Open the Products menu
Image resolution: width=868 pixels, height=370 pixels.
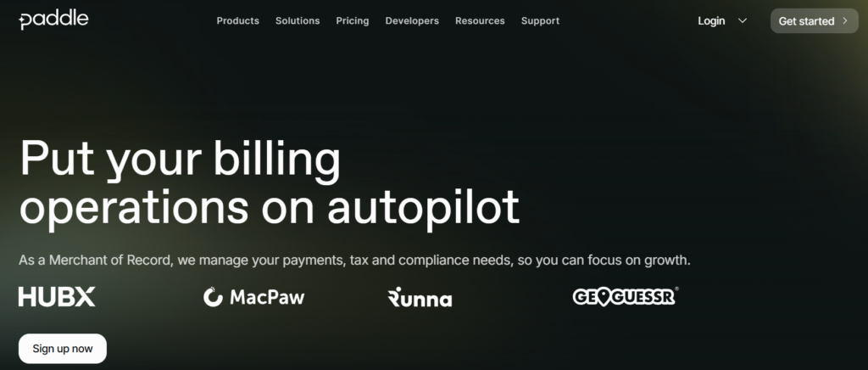237,21
